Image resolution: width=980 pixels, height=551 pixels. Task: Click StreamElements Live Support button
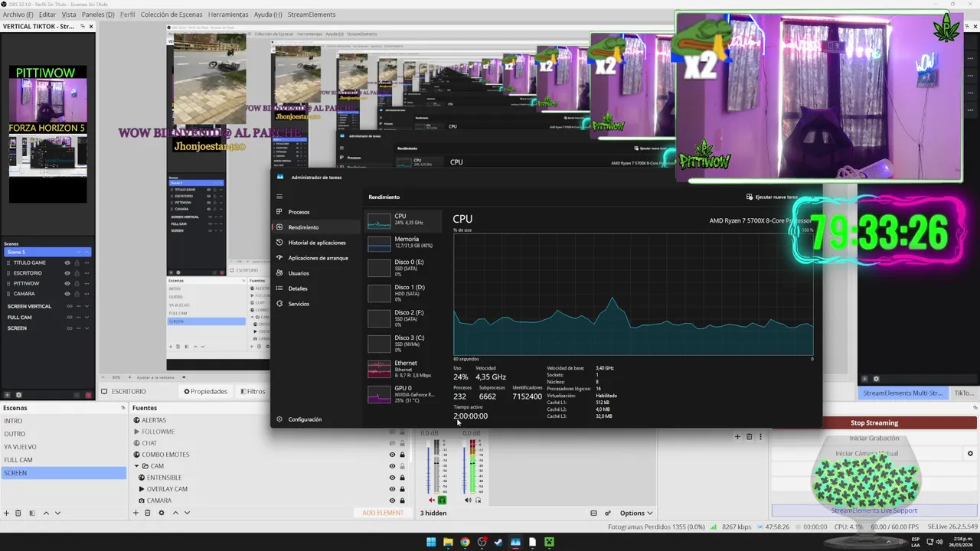coord(874,510)
